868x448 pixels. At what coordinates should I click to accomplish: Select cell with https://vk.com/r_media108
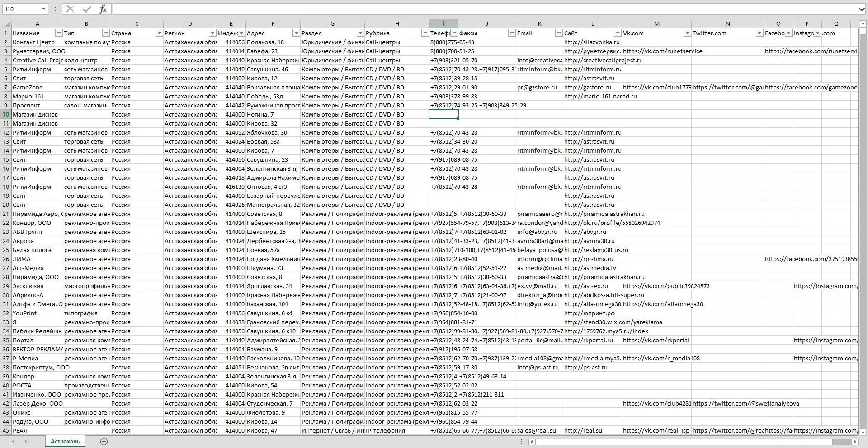pyautogui.click(x=656, y=358)
